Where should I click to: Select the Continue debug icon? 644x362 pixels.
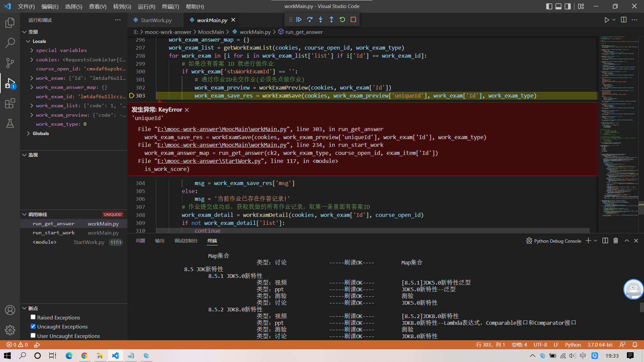pyautogui.click(x=299, y=19)
